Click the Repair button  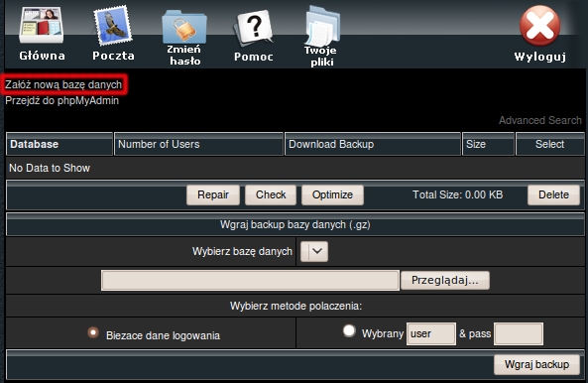click(x=213, y=194)
